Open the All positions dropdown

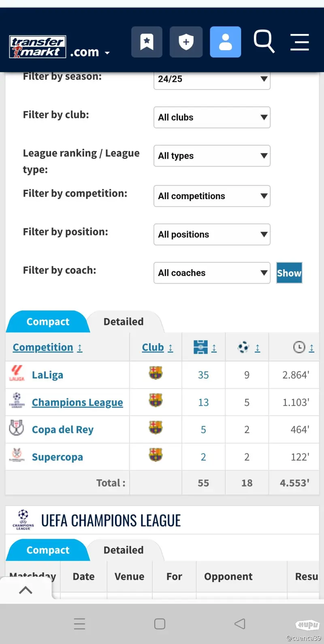[x=212, y=234]
